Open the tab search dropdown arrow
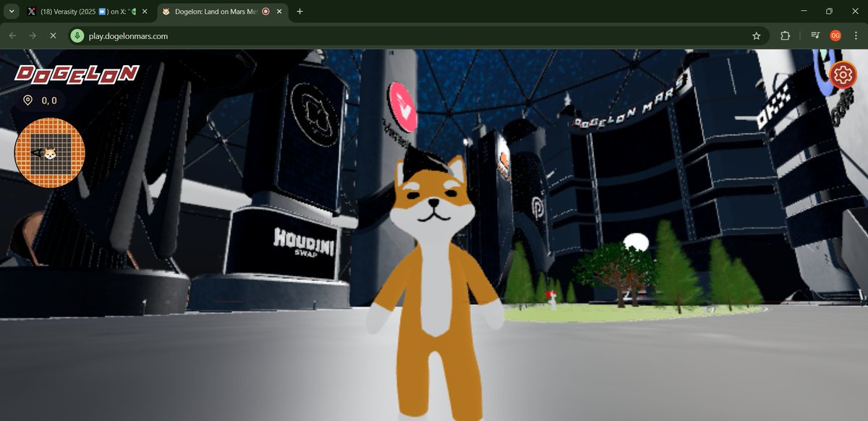868x421 pixels. [12, 12]
